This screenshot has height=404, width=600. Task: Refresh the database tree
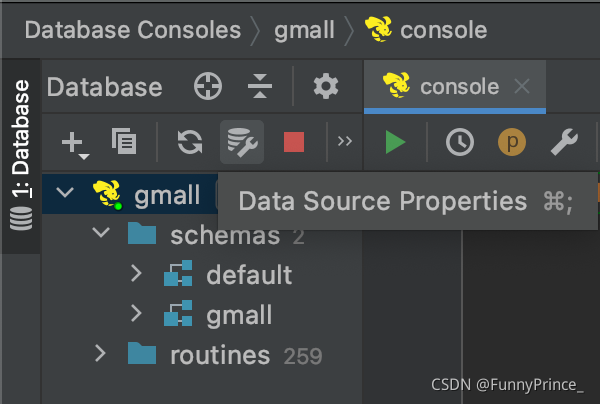coord(190,142)
